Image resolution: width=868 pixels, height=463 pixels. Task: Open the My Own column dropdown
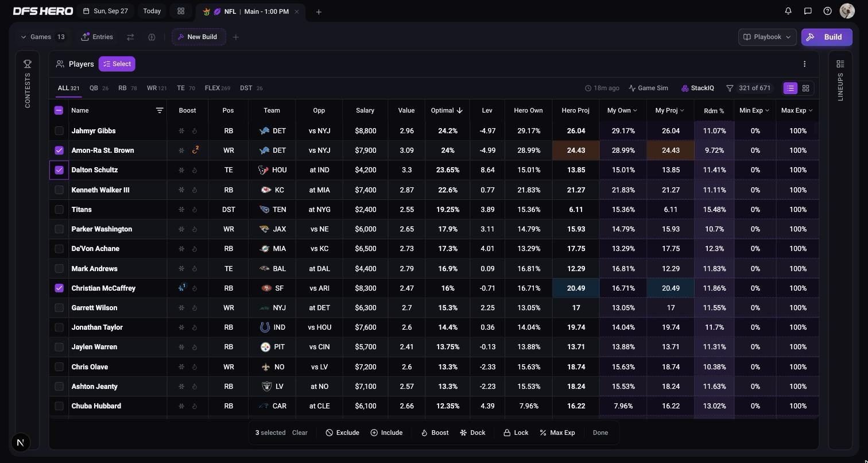click(622, 110)
